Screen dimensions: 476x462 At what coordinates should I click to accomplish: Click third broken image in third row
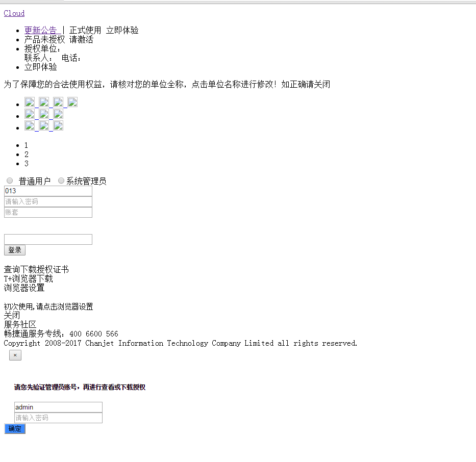58,125
